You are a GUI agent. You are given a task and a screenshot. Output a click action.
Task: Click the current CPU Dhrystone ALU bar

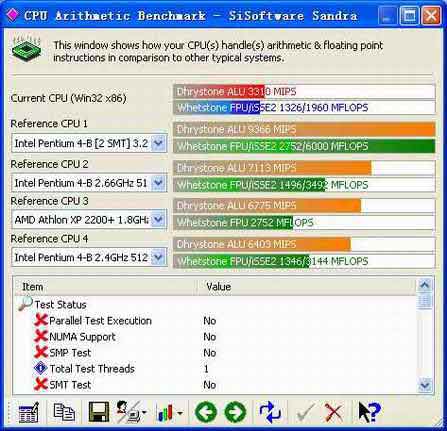point(304,92)
